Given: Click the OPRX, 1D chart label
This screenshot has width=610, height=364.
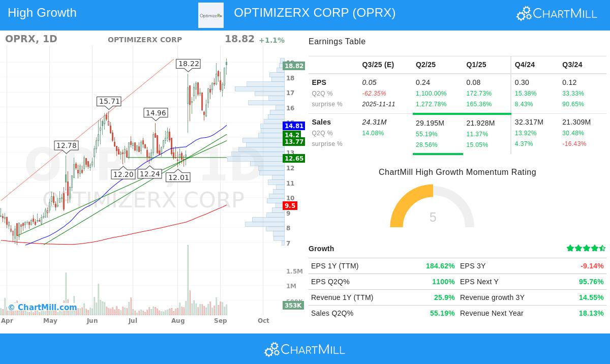Looking at the screenshot, I should [31, 39].
